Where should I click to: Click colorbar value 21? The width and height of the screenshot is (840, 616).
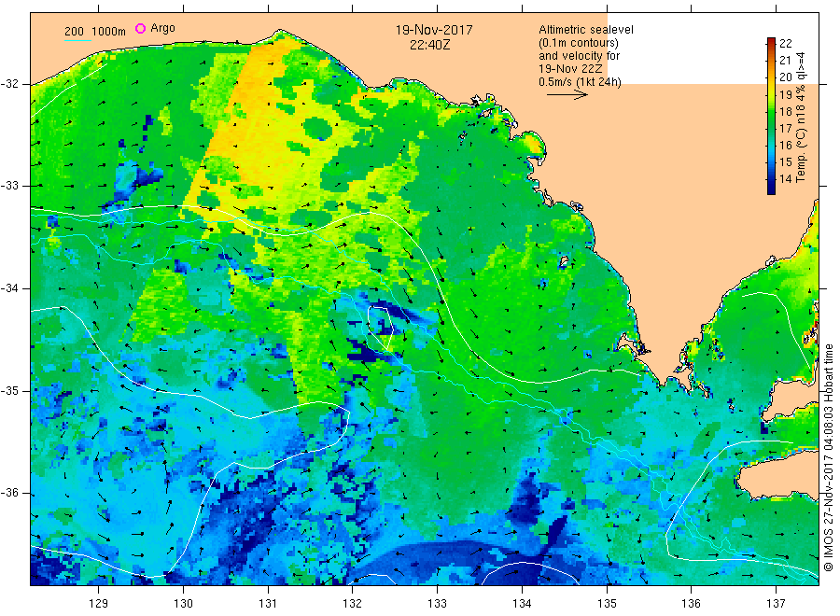(x=785, y=61)
